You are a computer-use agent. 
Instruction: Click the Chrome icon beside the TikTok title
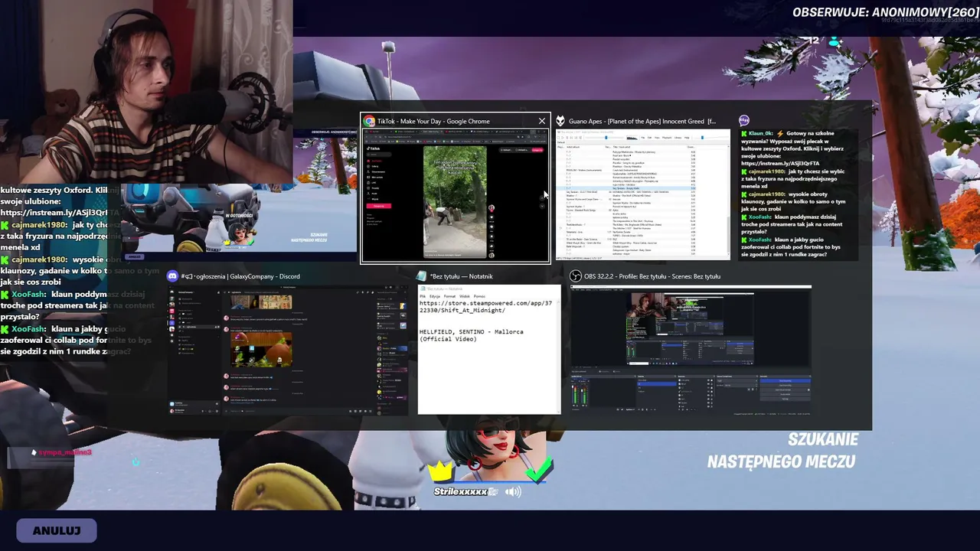(x=369, y=121)
